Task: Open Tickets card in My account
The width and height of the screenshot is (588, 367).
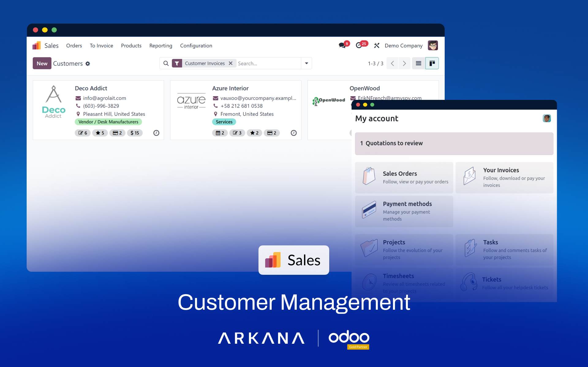Action: 504,283
